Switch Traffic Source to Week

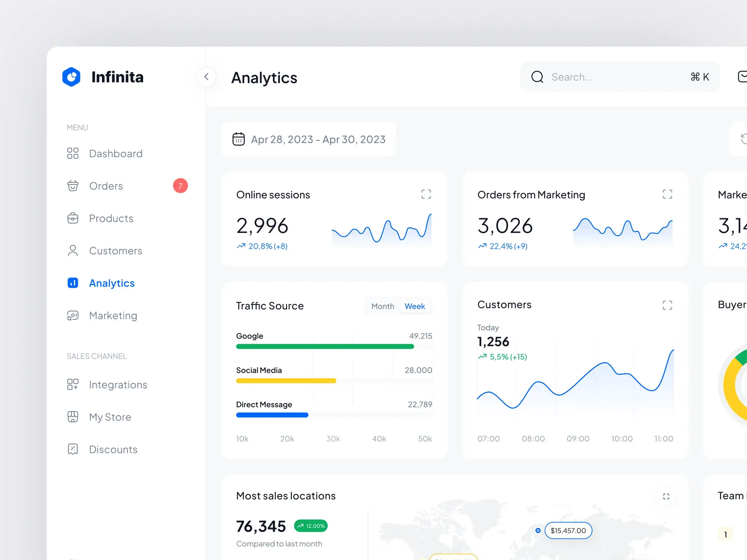(415, 306)
